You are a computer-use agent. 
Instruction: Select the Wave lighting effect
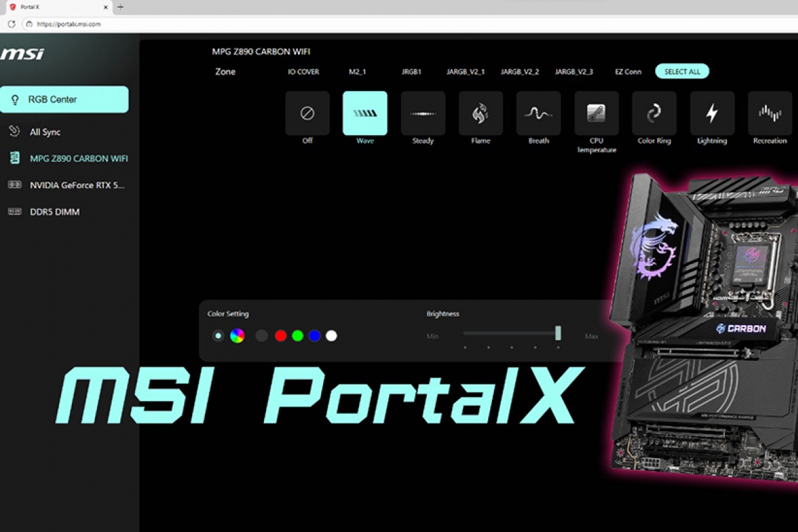tap(364, 114)
